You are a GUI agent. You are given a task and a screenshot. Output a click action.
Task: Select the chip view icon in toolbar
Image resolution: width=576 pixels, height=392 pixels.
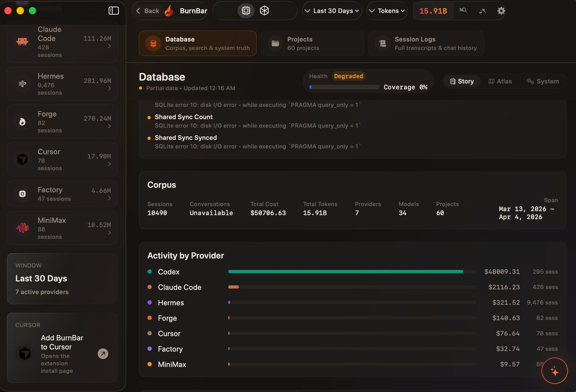click(246, 11)
